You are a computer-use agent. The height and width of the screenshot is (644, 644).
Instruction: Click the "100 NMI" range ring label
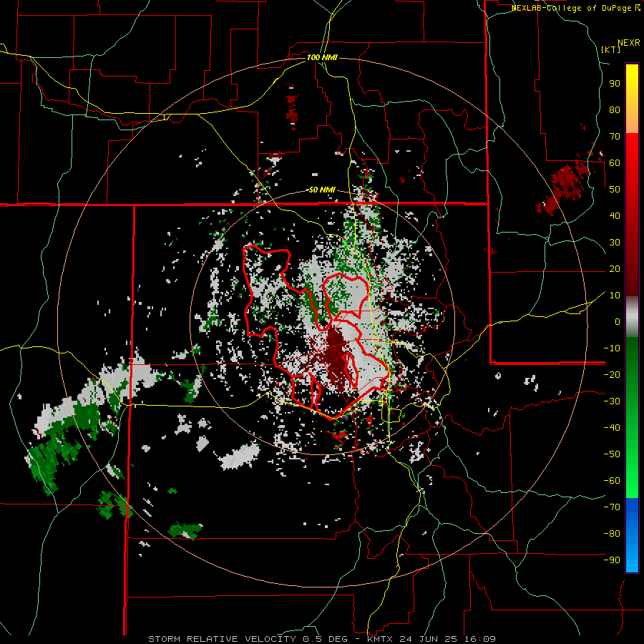point(322,57)
